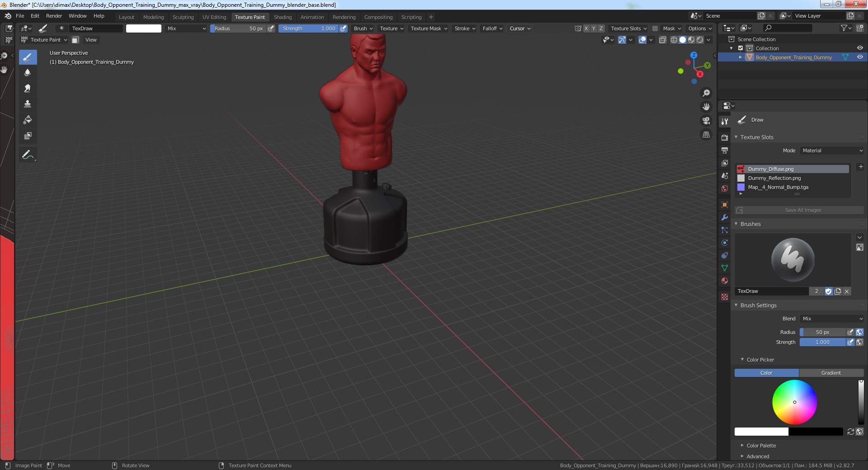
Task: Click the brush preview thumbnail
Action: coord(793,260)
